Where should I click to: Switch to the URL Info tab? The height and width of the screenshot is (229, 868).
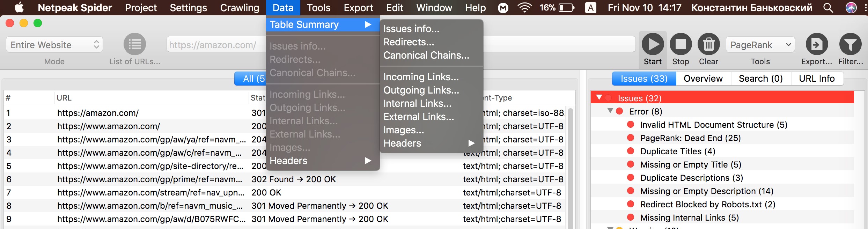coord(816,79)
